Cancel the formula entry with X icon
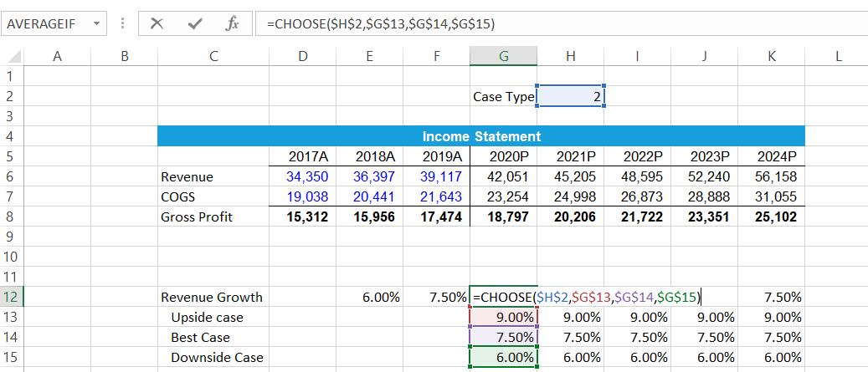The image size is (868, 372). [157, 24]
